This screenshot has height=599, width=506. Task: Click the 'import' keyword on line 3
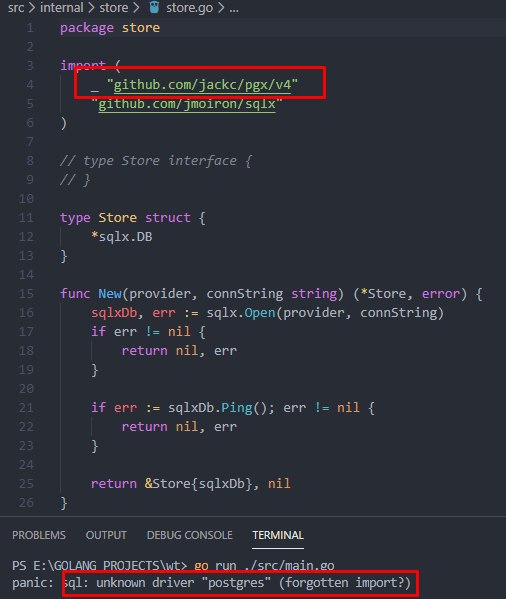click(x=83, y=65)
